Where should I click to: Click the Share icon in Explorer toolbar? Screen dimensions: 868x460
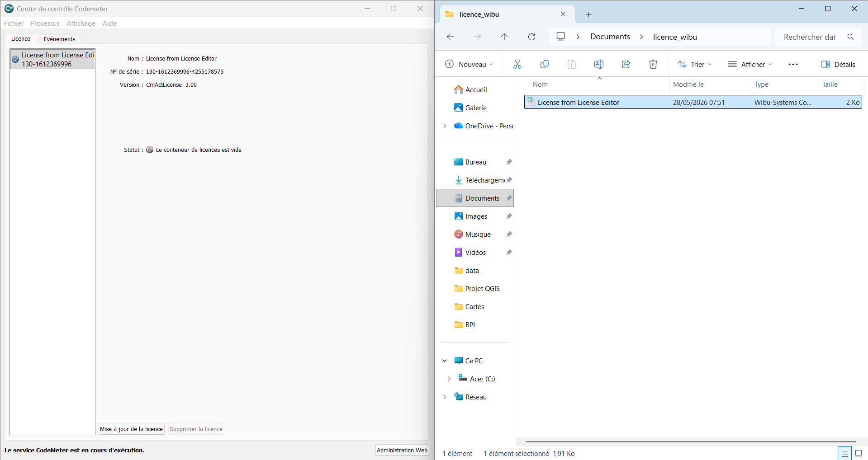(x=626, y=64)
